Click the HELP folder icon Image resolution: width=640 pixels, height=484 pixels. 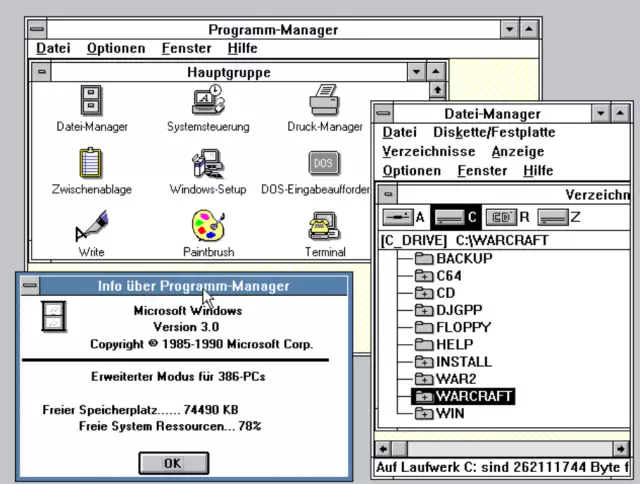(424, 344)
